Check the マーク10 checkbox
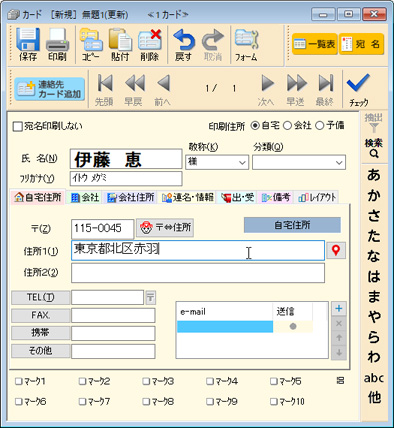This screenshot has width=394, height=428. click(x=273, y=402)
